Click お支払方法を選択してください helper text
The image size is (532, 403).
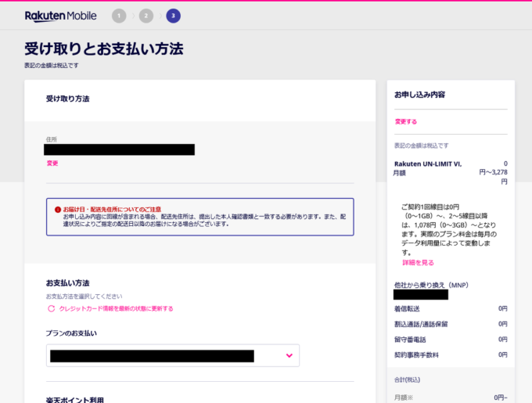84,296
